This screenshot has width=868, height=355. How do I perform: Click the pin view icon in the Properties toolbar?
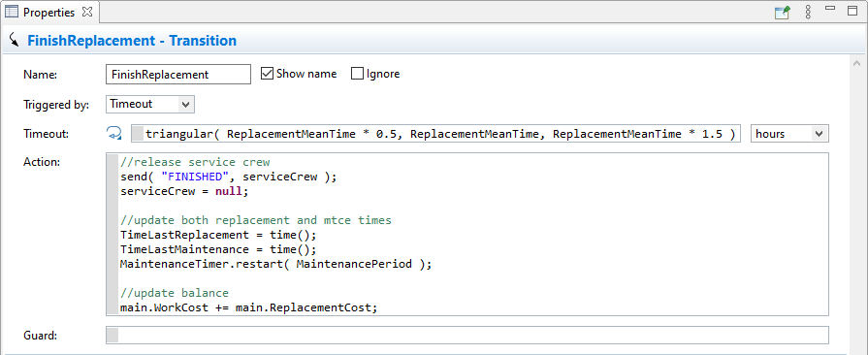coord(783,13)
